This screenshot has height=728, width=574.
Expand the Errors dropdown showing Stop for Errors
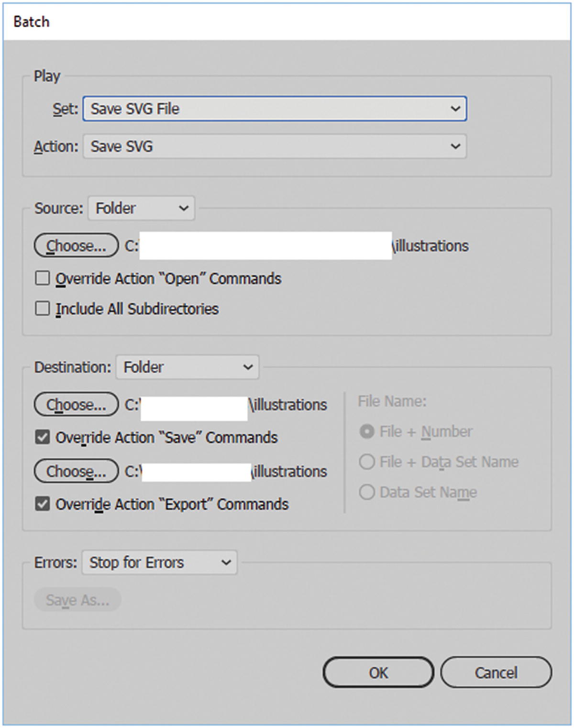[159, 563]
